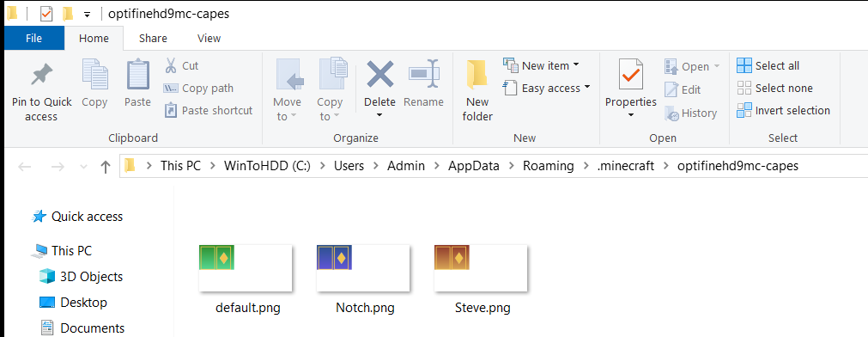Go up one folder level
Image resolution: width=868 pixels, height=337 pixels.
(106, 166)
